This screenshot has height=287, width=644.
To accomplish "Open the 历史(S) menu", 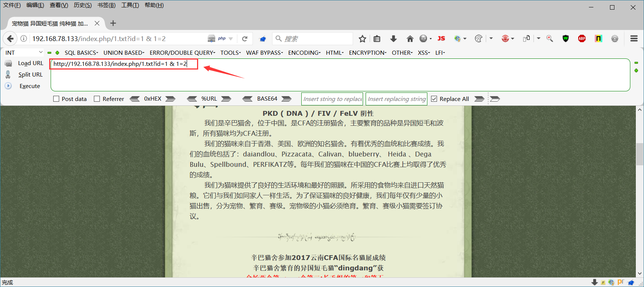I will [83, 5].
